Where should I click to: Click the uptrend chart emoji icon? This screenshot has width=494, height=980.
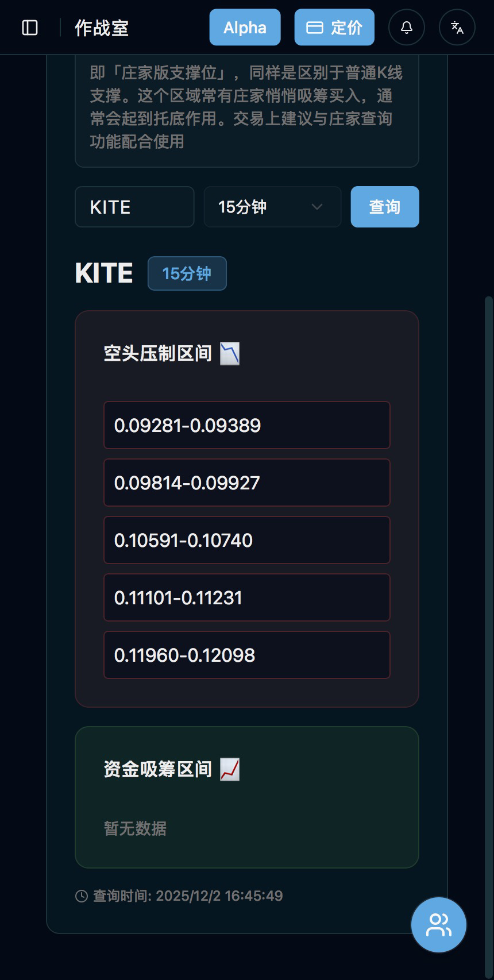coord(230,769)
